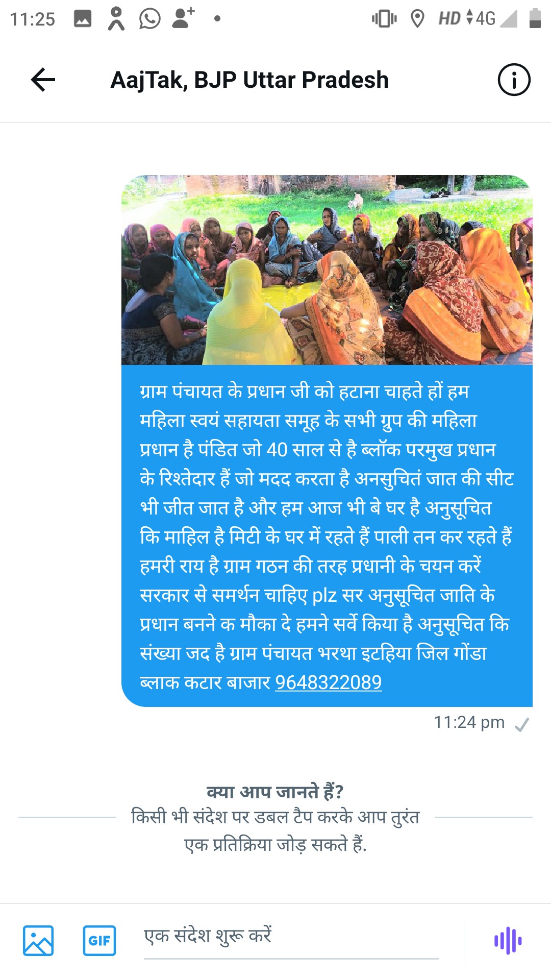Tap the blue Hindi message bubble
Screen dimensions: 551x980
(327, 536)
